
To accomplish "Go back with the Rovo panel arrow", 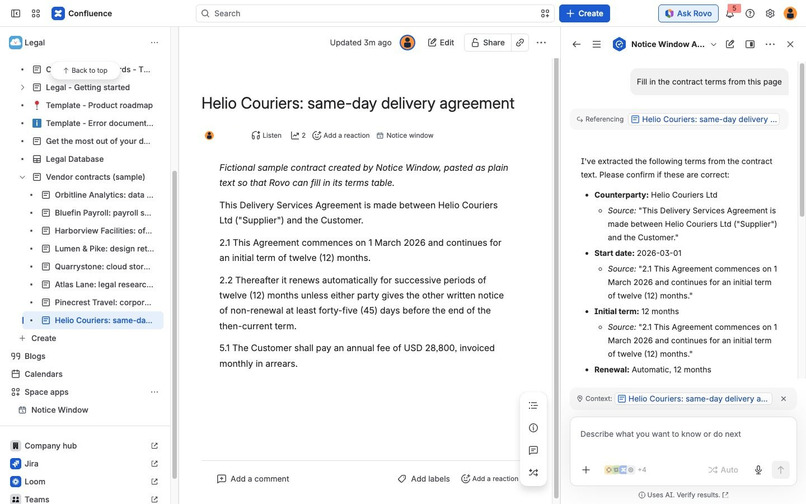I will [x=576, y=44].
